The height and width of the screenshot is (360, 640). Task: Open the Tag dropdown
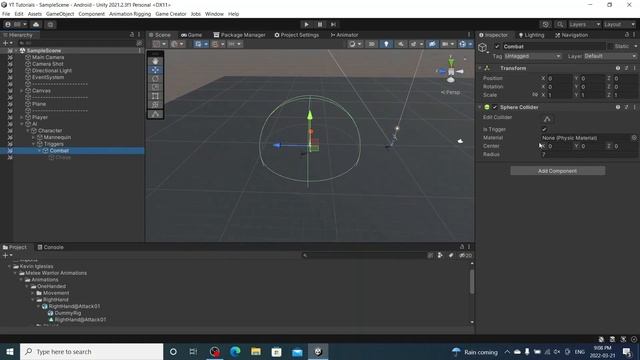pyautogui.click(x=533, y=56)
